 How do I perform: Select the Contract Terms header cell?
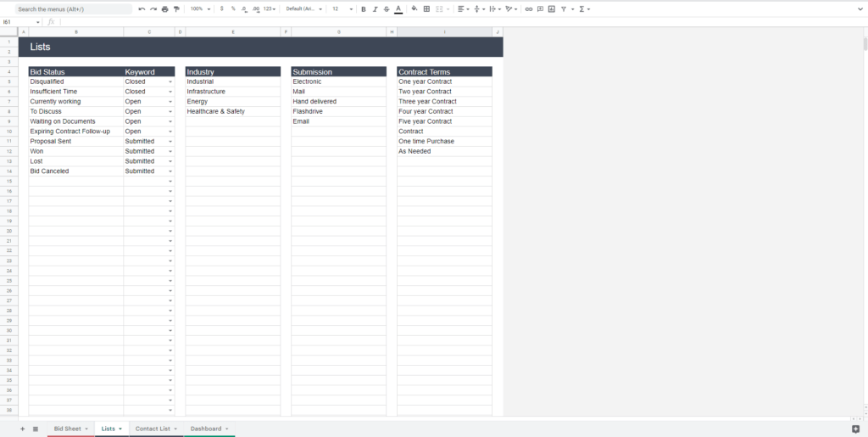[x=444, y=72]
